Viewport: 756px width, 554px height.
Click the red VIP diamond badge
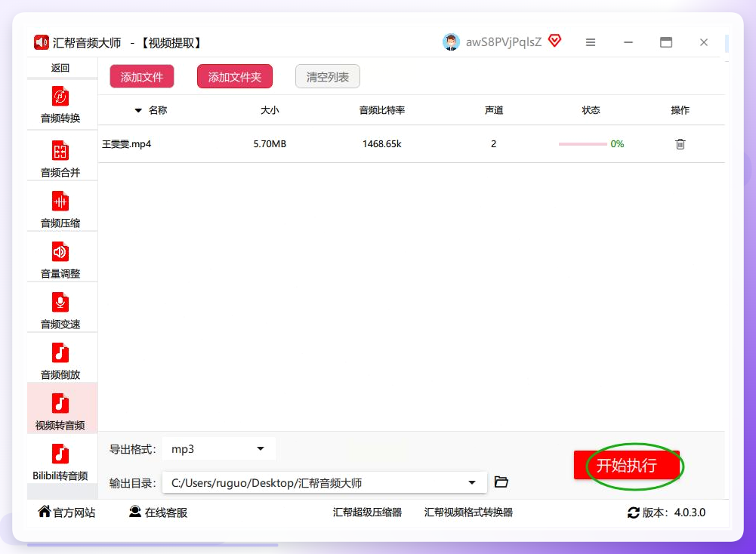pos(555,41)
